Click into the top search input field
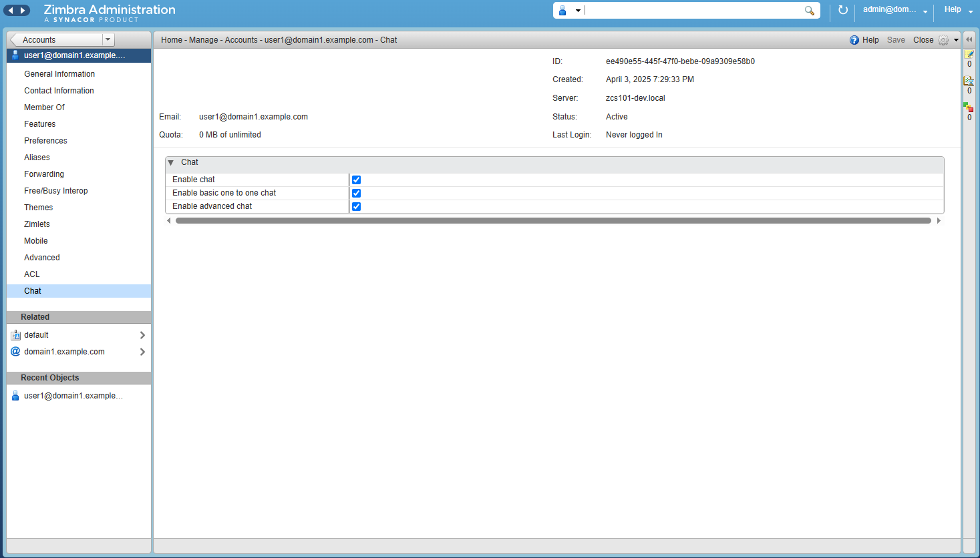 tap(693, 11)
